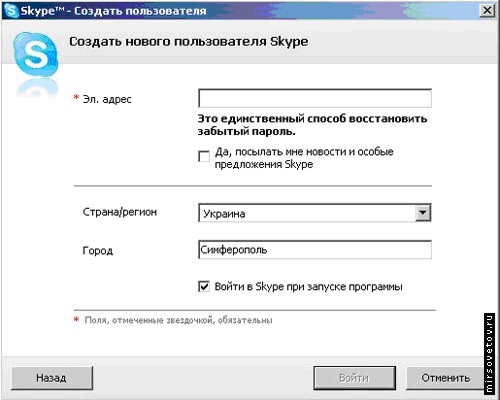This screenshot has width=500, height=400.
Task: Click the small Skype icon in title bar
Action: [x=11, y=11]
